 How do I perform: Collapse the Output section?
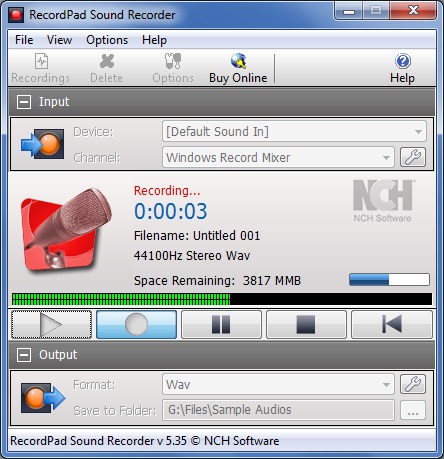[x=24, y=355]
